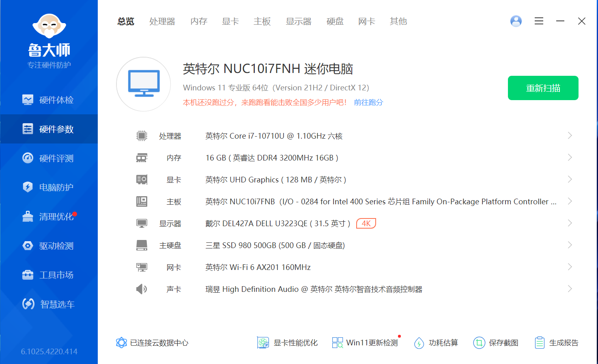Click the NUC10i7FNB motherboard text

381,202
